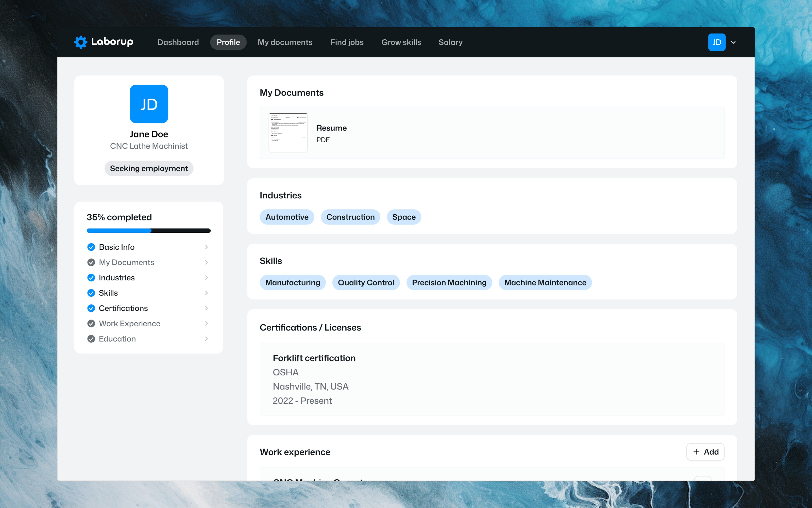Open the Salary nav item
812x508 pixels.
[x=450, y=42]
